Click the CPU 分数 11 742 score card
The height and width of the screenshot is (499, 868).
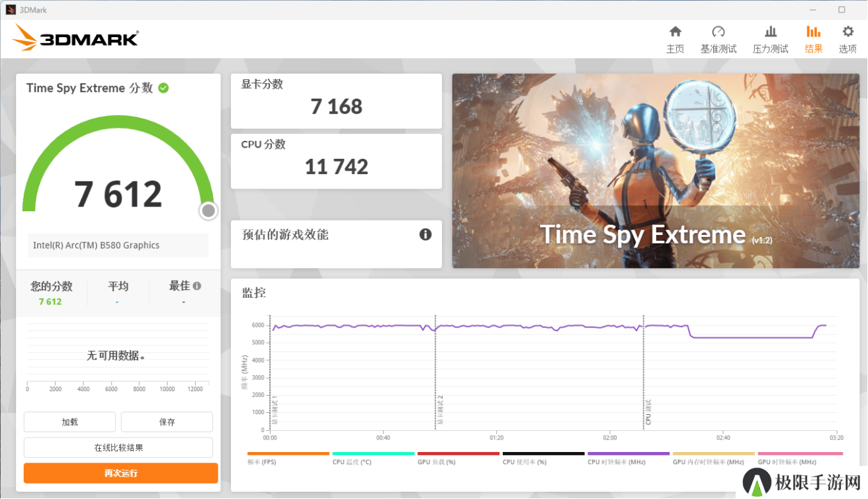click(x=336, y=161)
